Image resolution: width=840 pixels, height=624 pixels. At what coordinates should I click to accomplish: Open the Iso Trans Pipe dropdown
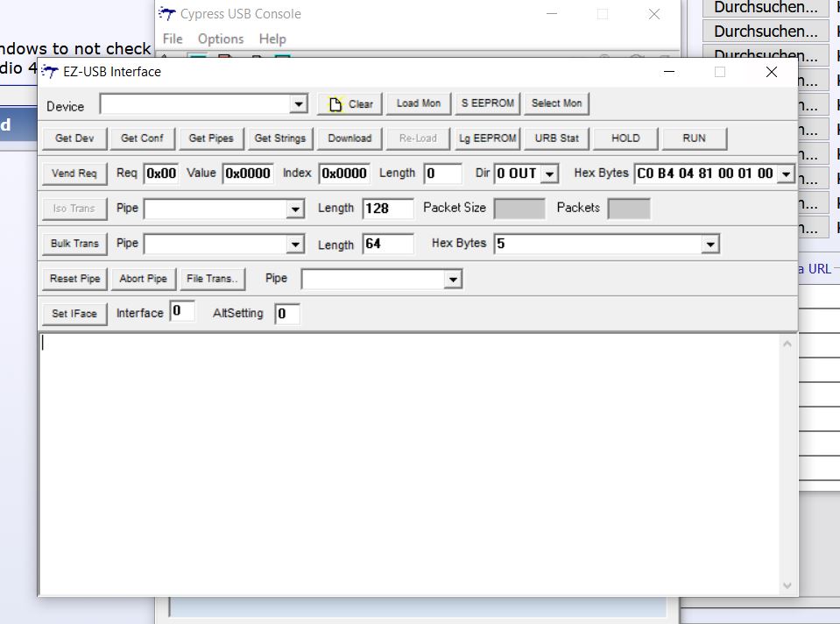click(295, 209)
